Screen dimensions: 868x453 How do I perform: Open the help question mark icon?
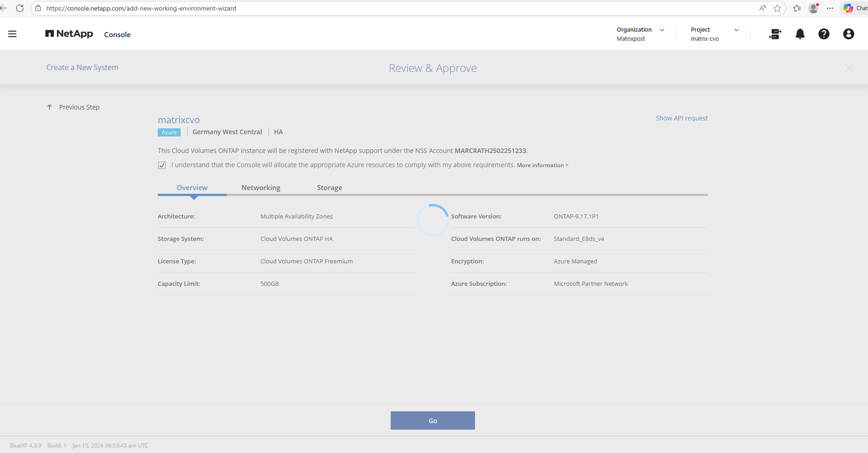click(824, 34)
